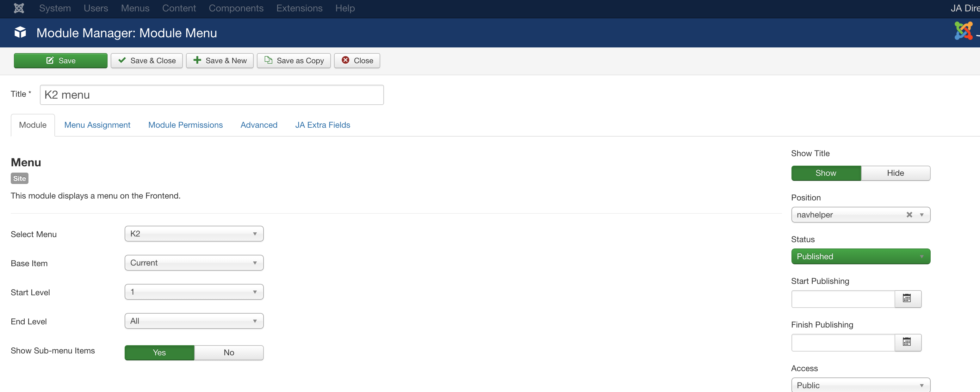Viewport: 980px width, 392px height.
Task: Open the Extensions menu
Action: tap(299, 8)
